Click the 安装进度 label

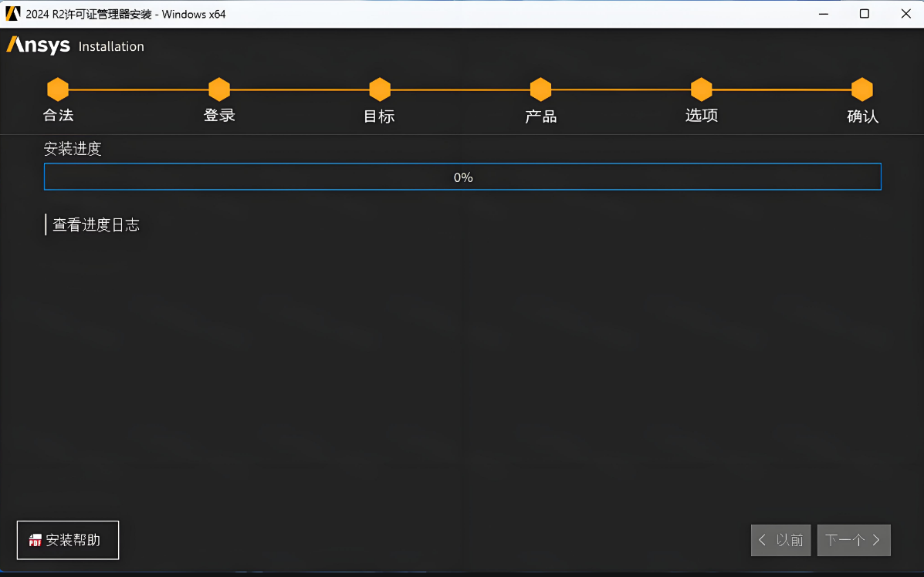(x=73, y=148)
